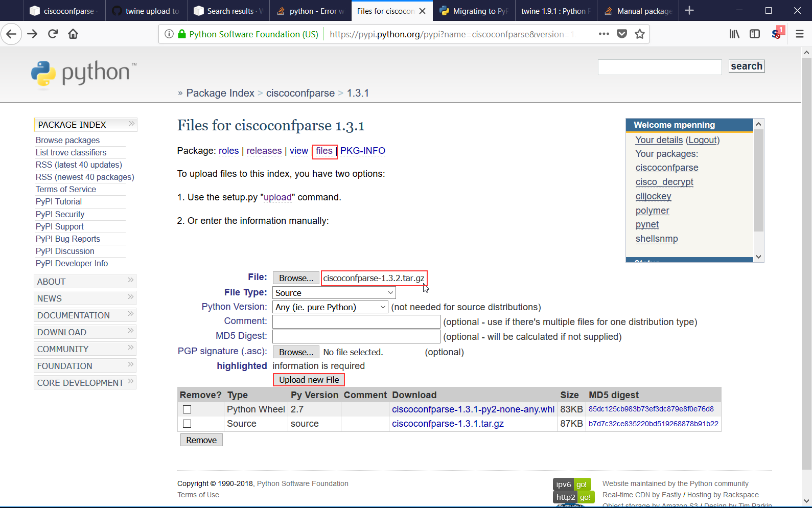Switch to the python - Error tab
This screenshot has height=508, width=812.
click(311, 11)
